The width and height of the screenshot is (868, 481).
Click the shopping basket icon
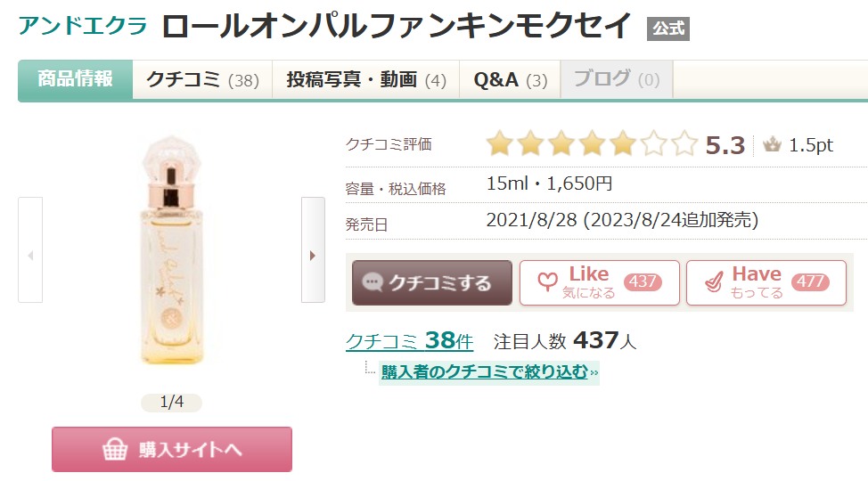point(115,450)
